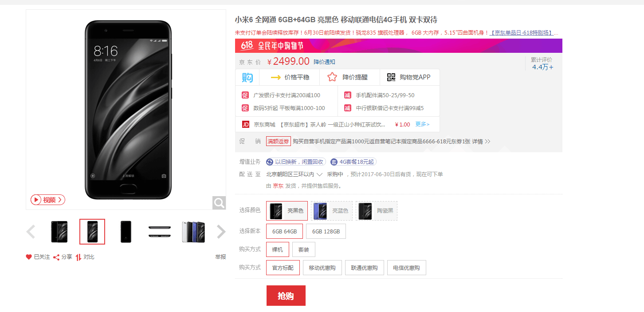
Task: Select the 6GB 128GB version option
Action: (x=326, y=231)
